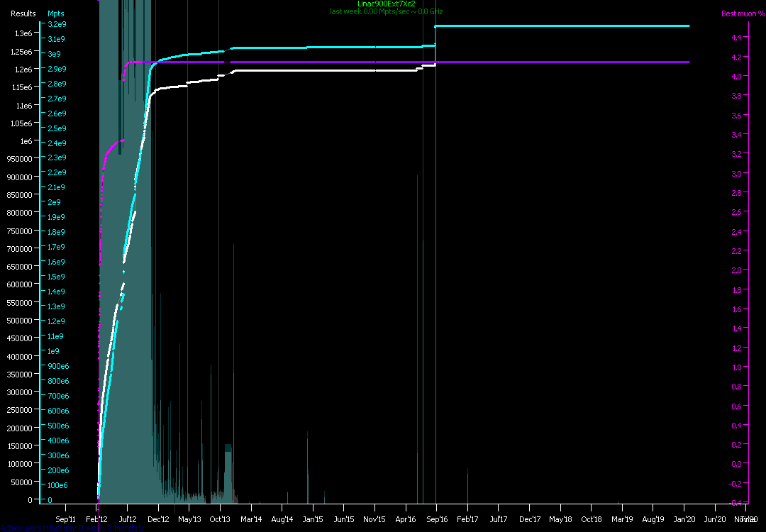The image size is (766, 532).
Task: Click the 'last week 0.00 Mpts/sec' status text
Action: pyautogui.click(x=387, y=11)
